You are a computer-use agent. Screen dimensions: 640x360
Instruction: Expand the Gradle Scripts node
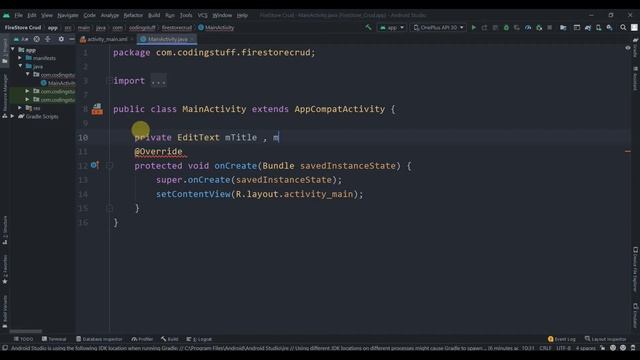coord(13,116)
